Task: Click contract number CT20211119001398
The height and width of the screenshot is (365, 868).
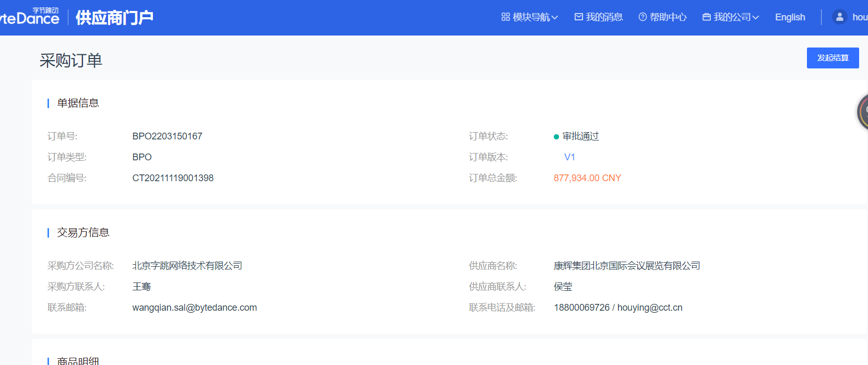Action: coord(173,178)
